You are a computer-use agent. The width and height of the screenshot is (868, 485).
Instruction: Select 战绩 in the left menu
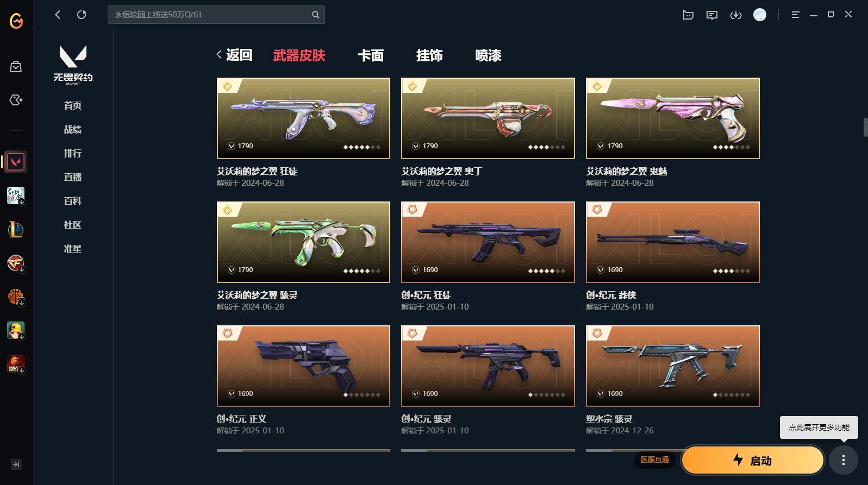coord(73,129)
